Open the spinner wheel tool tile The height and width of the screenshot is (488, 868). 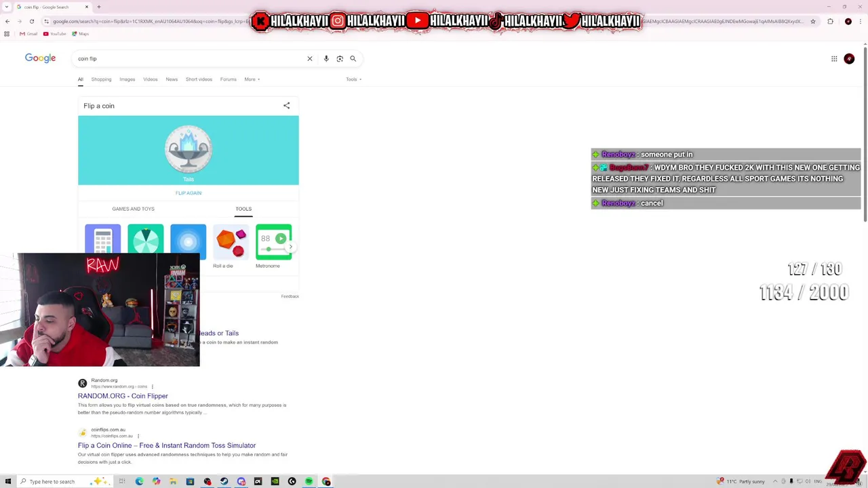[x=145, y=242]
